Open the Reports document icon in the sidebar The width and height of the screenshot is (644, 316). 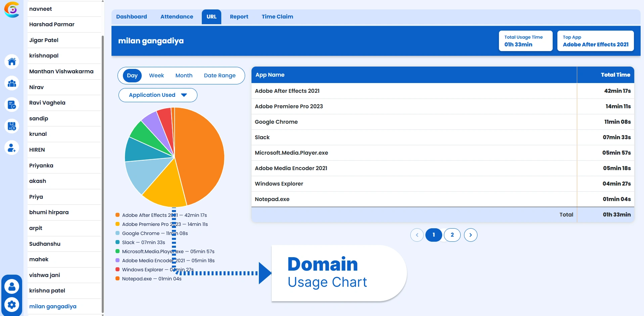click(12, 105)
